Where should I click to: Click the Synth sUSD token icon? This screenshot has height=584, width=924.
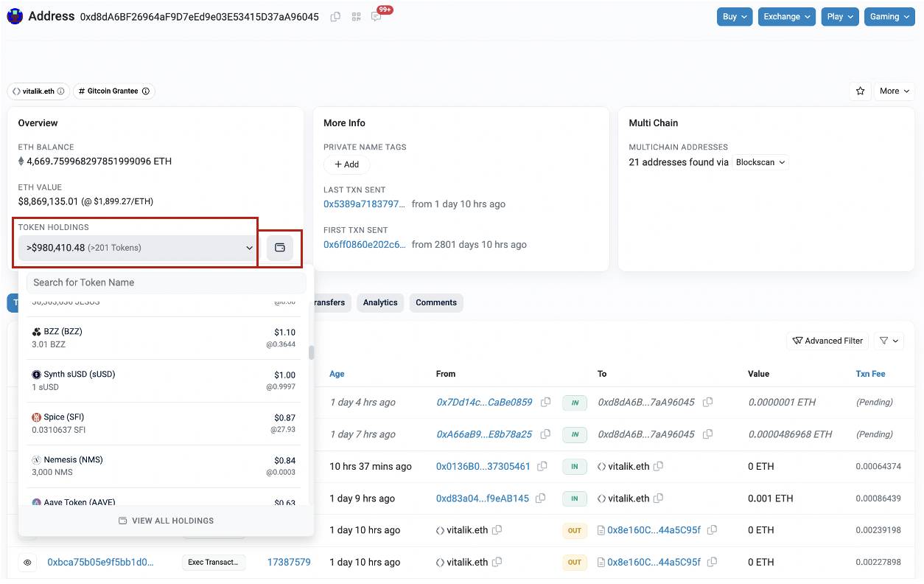[37, 375]
